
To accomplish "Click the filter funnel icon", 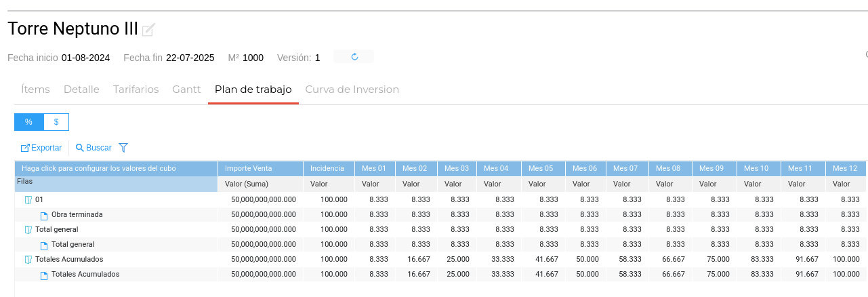I will [123, 147].
